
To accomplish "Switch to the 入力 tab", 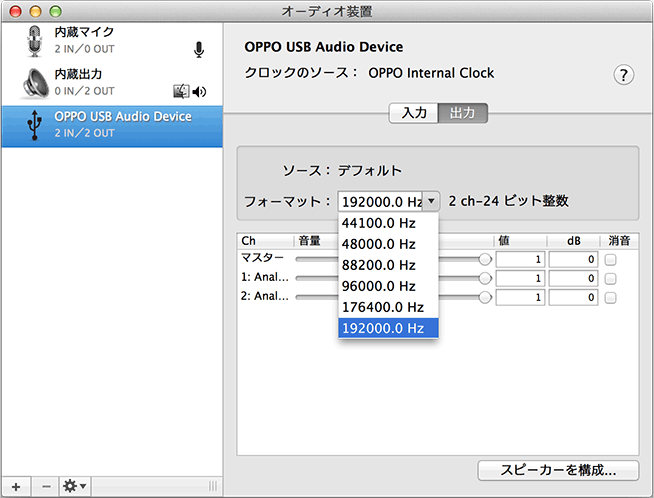I will point(413,113).
